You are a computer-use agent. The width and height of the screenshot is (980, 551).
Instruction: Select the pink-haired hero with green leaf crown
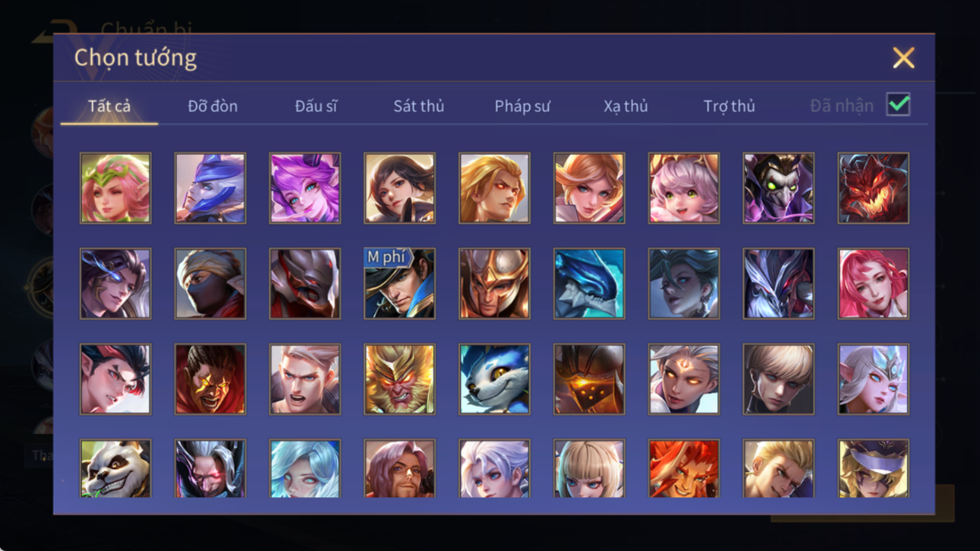tap(115, 188)
